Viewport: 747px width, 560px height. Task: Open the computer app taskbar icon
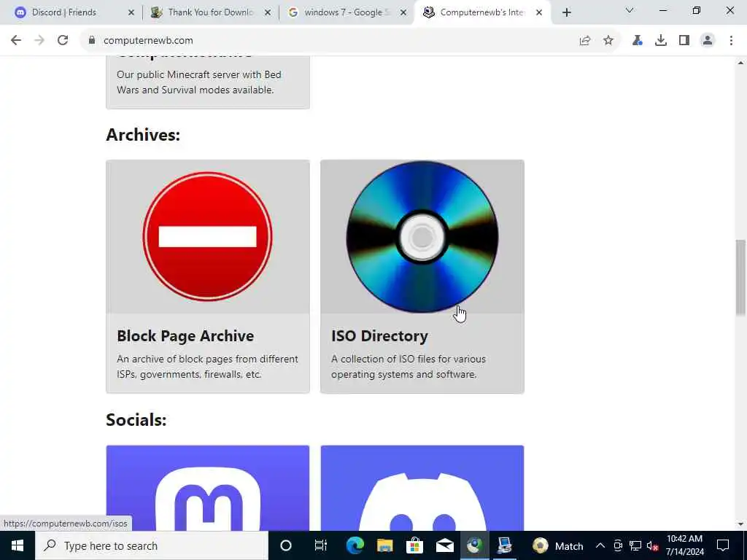pos(504,545)
